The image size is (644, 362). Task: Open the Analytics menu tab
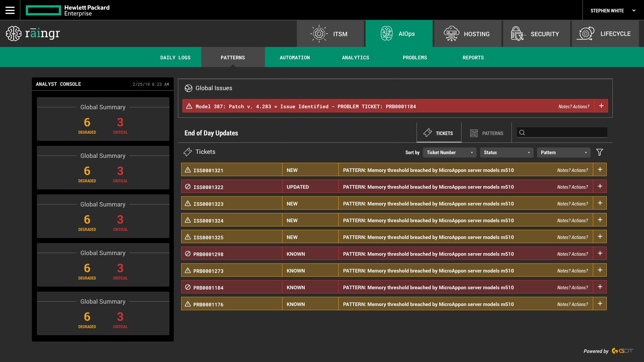coord(355,58)
